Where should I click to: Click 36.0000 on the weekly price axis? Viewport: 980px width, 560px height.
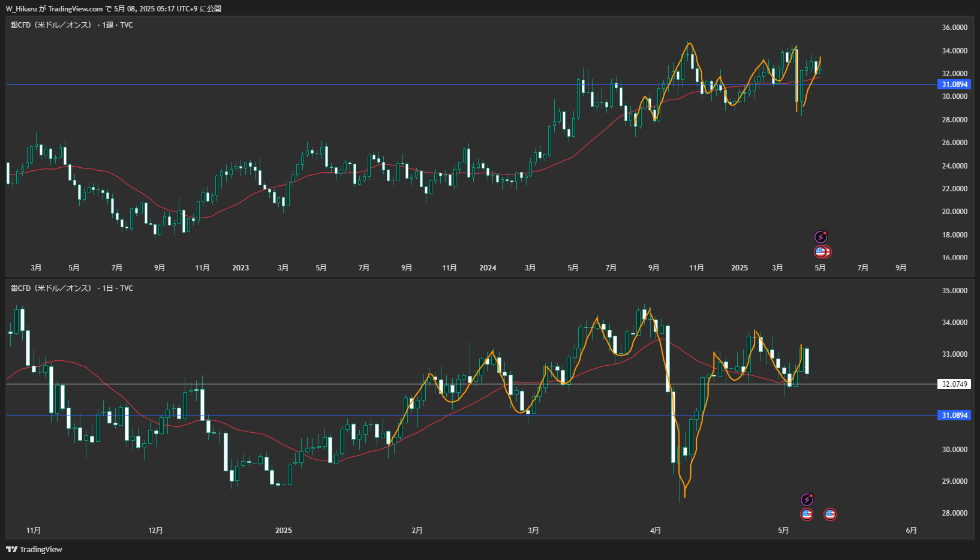955,28
